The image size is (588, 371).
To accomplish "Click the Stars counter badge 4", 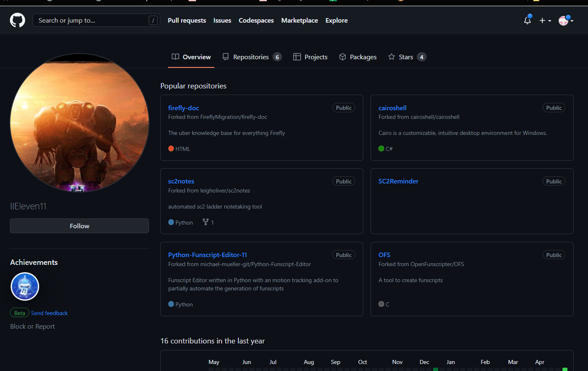I will (422, 57).
